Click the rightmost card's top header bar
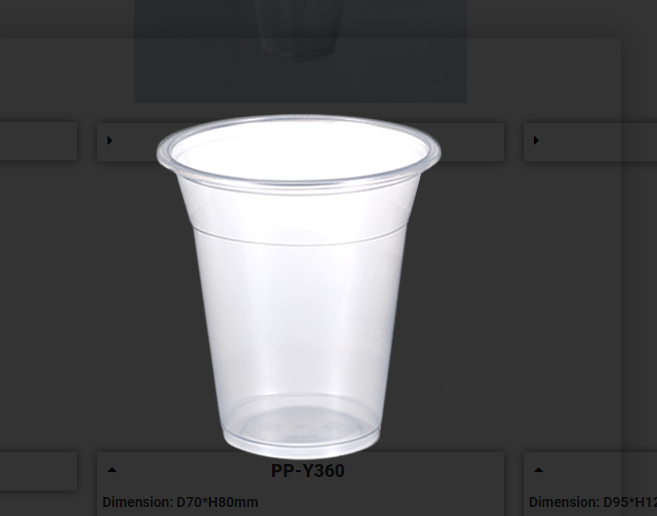The image size is (657, 516). pyautogui.click(x=590, y=142)
